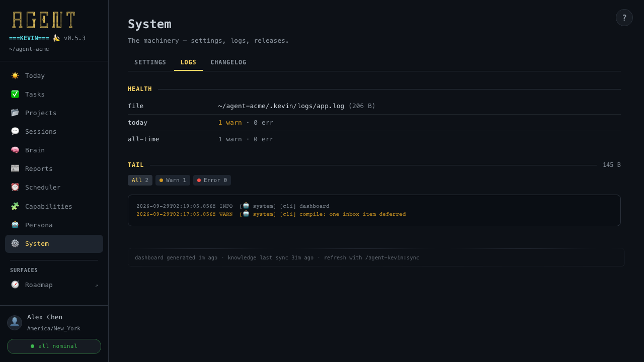Filter the log tail by All

point(140,180)
